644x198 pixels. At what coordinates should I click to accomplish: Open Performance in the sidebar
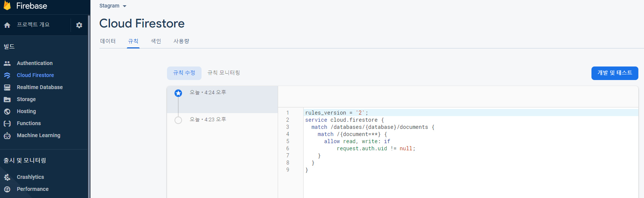point(33,189)
